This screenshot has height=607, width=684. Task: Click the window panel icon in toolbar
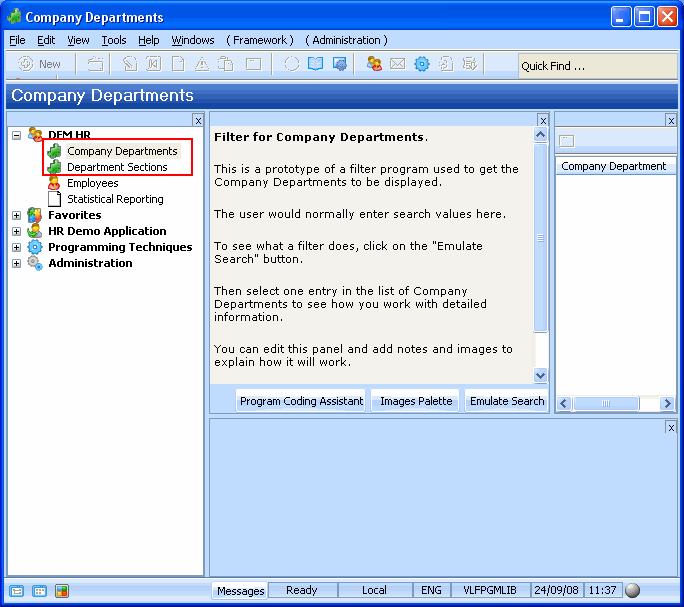[x=253, y=64]
